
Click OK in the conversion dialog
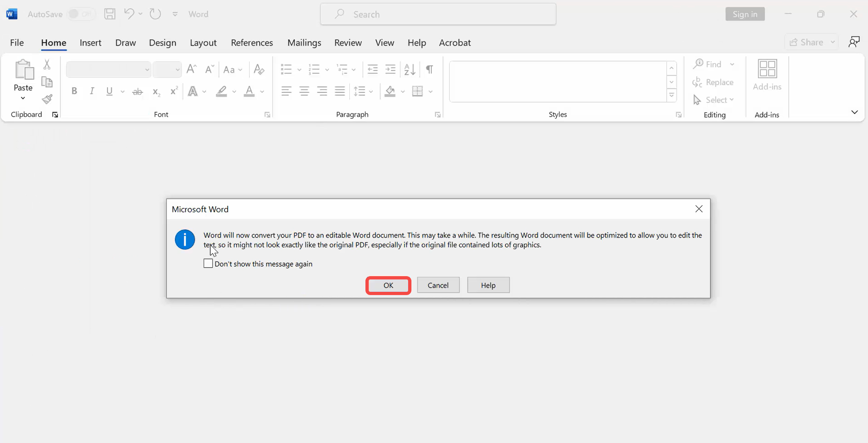(388, 285)
